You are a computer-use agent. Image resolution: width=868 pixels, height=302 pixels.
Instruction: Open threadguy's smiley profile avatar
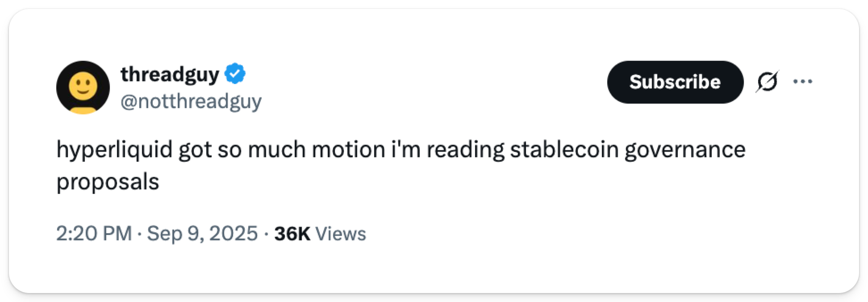click(83, 87)
